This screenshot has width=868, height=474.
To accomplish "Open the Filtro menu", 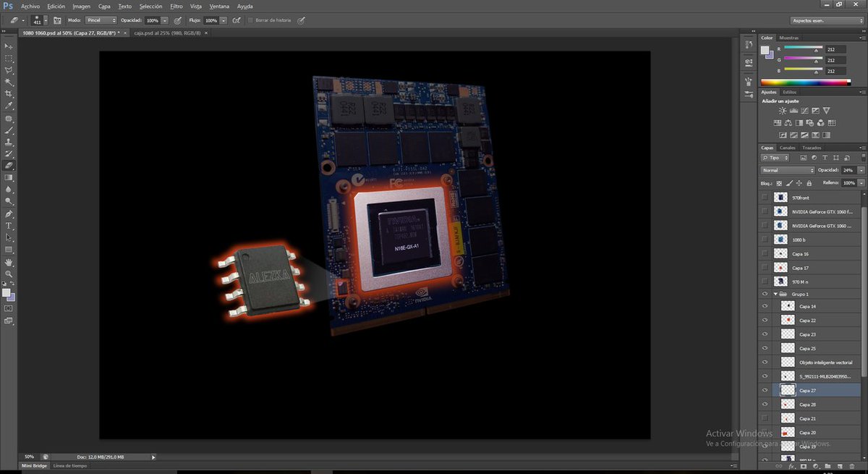I will click(x=176, y=6).
